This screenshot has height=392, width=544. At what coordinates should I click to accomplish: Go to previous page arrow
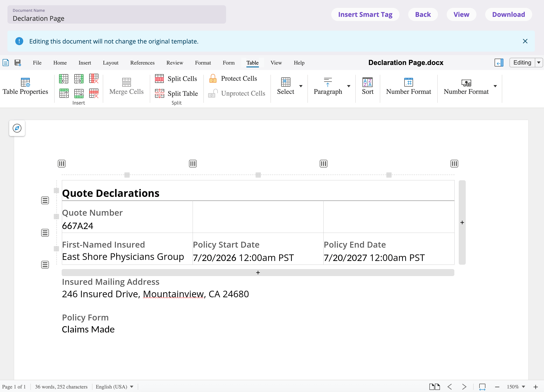click(x=450, y=387)
